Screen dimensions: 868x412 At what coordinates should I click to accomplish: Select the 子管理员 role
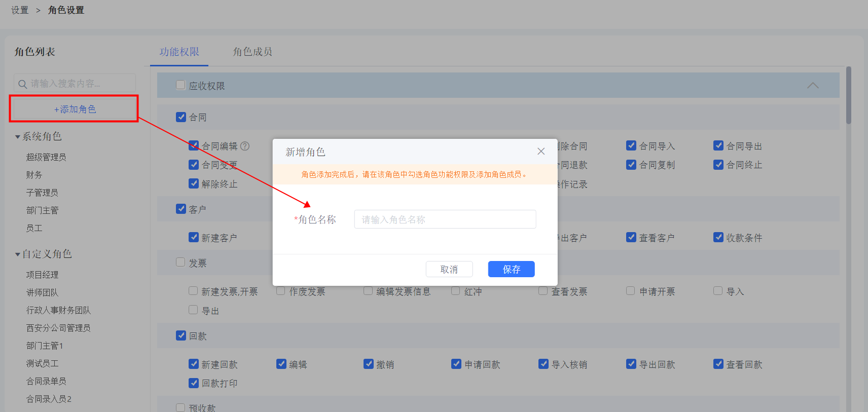(x=42, y=193)
